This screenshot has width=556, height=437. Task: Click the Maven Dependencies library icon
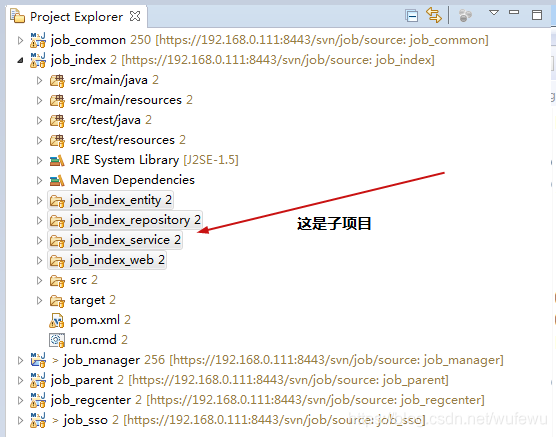click(x=57, y=181)
